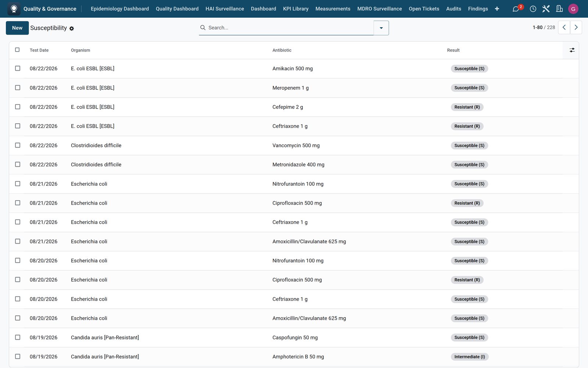This screenshot has width=588, height=368.
Task: Open the MDRO Surveillance menu
Action: point(379,9)
